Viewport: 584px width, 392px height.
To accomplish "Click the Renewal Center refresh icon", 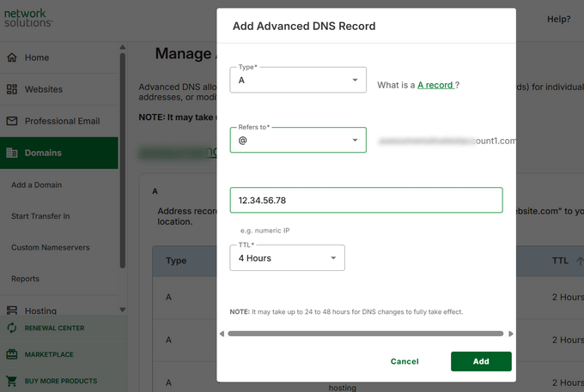I will pos(12,328).
